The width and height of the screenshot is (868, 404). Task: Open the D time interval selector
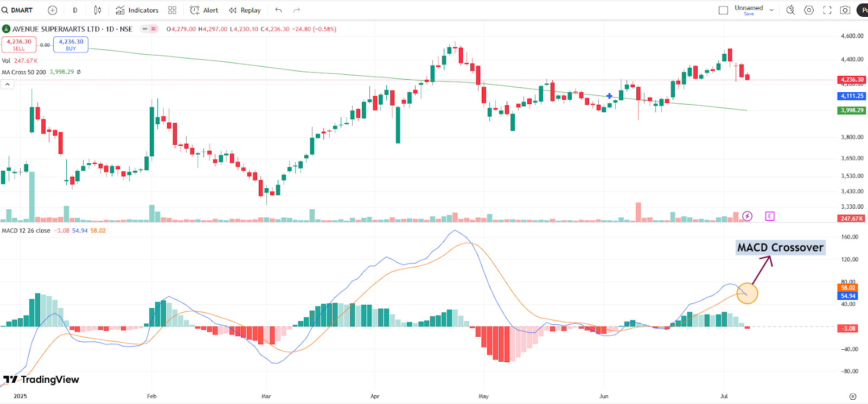click(75, 10)
